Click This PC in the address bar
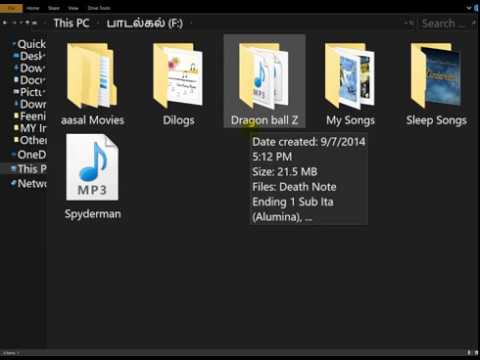Image resolution: width=480 pixels, height=360 pixels. (71, 23)
